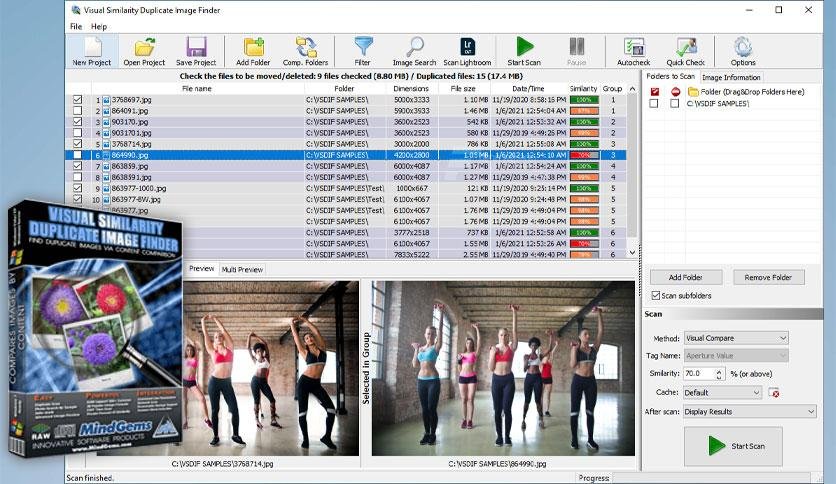Open the Comp. Folders tool

point(306,52)
